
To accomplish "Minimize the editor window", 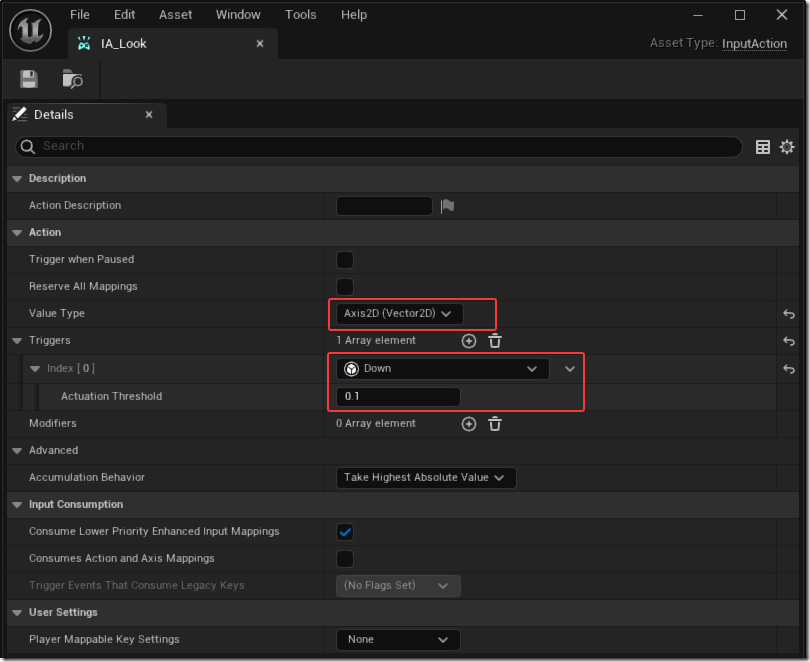I will point(697,15).
